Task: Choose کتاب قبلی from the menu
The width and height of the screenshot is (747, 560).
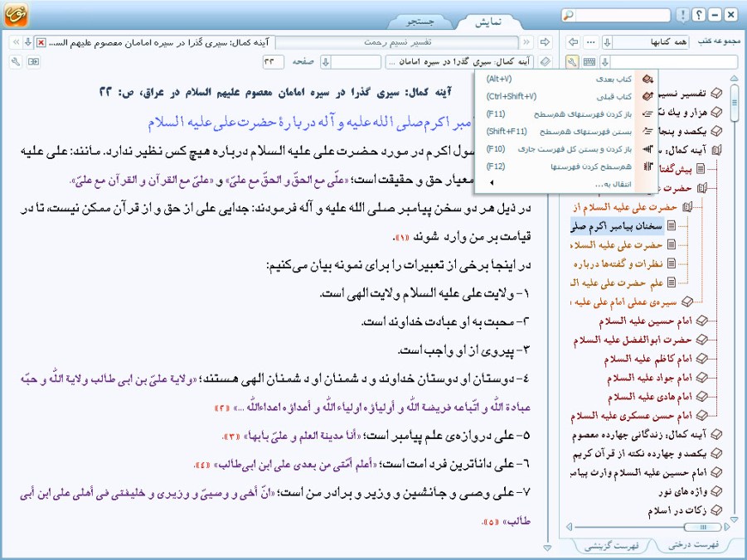Action: [x=566, y=96]
